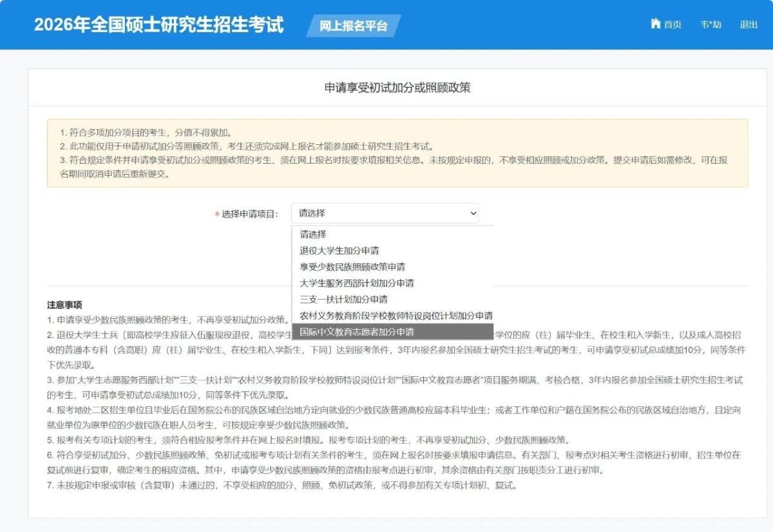Select the 享受少数民族照顾政策申请 option
This screenshot has width=773, height=532.
[352, 267]
